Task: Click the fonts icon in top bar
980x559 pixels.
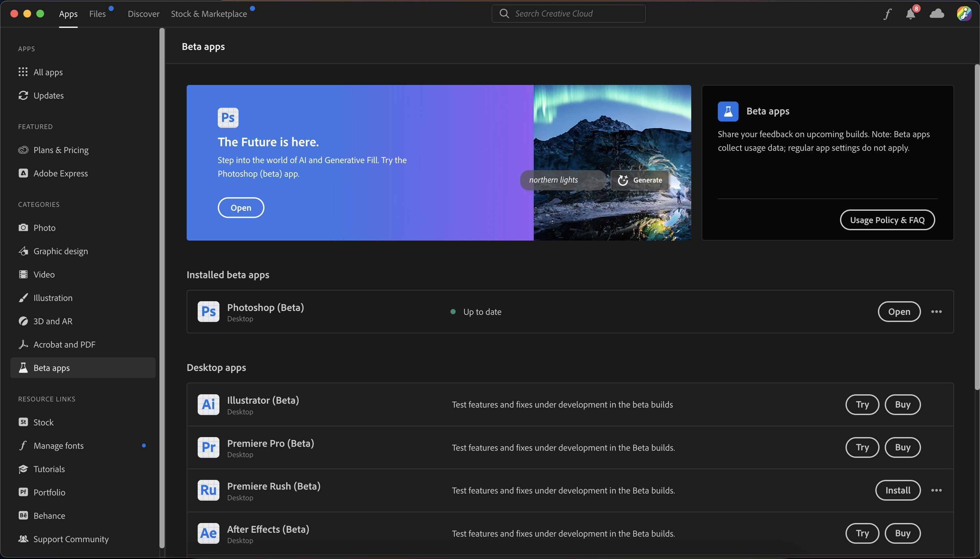Action: pos(887,14)
